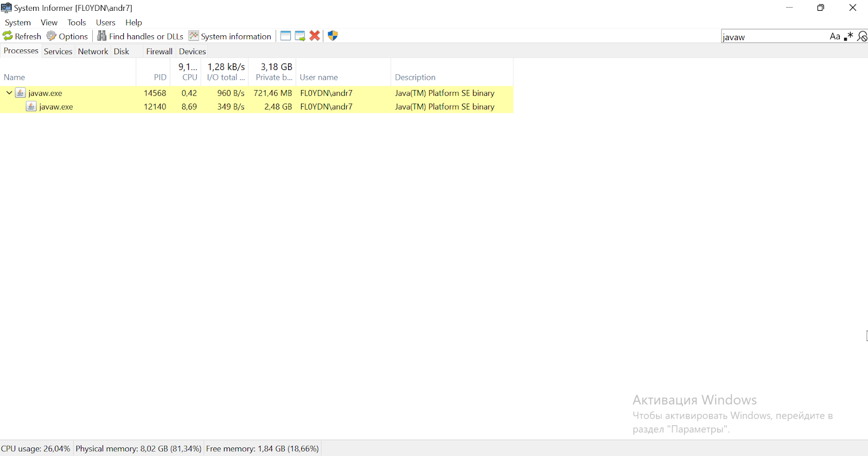
Task: Sort by Private bytes column header
Action: coord(272,72)
